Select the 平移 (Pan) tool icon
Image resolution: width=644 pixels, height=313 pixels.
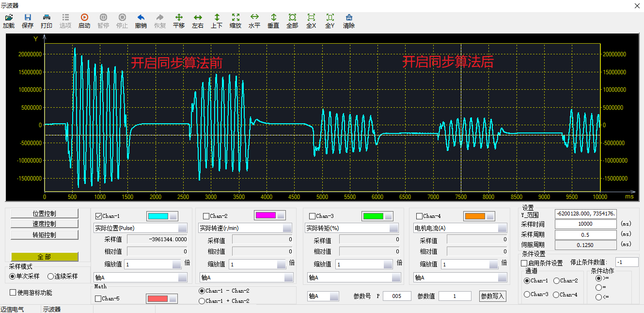point(179,17)
